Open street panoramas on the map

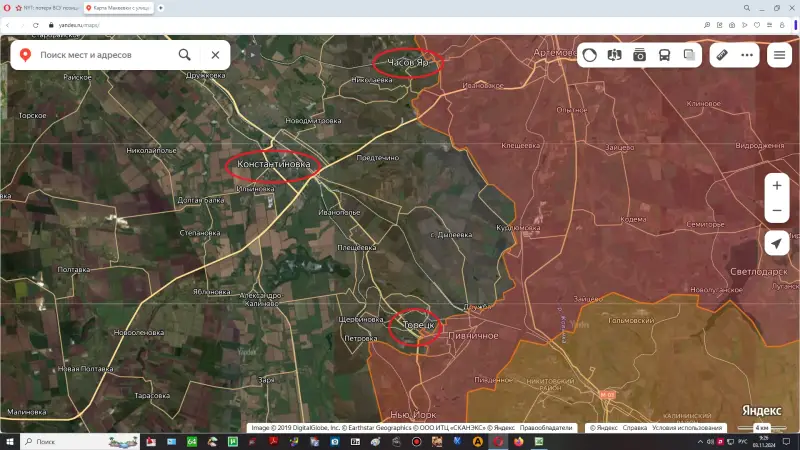(x=615, y=55)
